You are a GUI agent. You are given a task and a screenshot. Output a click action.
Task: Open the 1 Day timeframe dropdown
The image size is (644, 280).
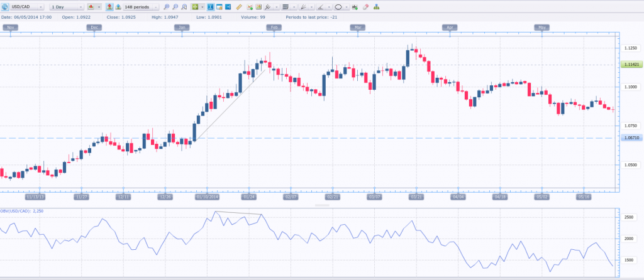(66, 6)
